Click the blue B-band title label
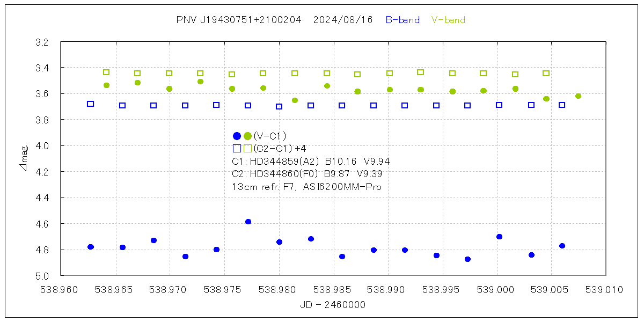The image size is (644, 322). pos(402,20)
